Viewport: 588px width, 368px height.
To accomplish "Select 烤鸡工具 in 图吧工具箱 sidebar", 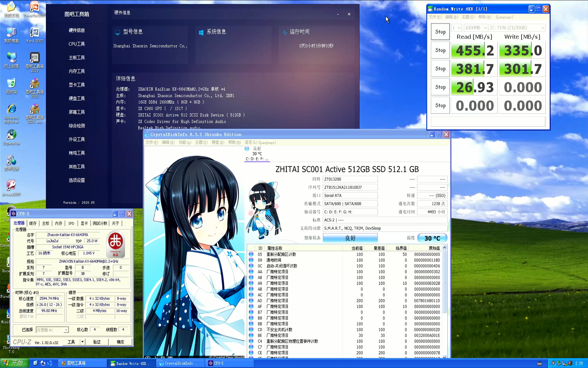I will coord(76,153).
